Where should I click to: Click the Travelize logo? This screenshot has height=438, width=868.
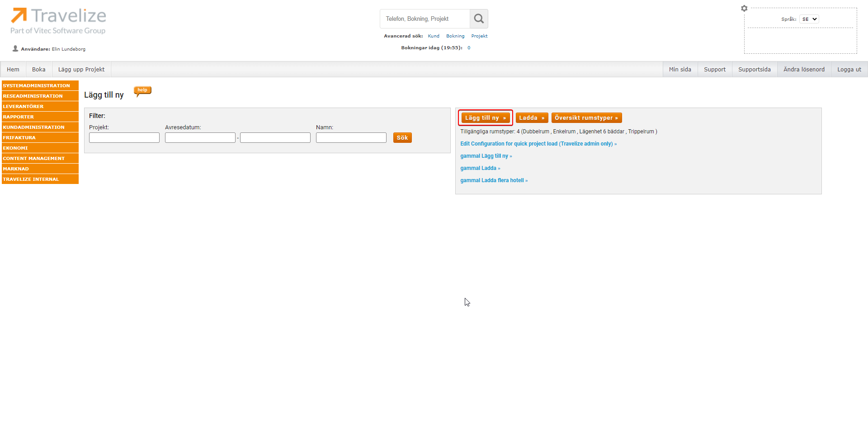[58, 21]
